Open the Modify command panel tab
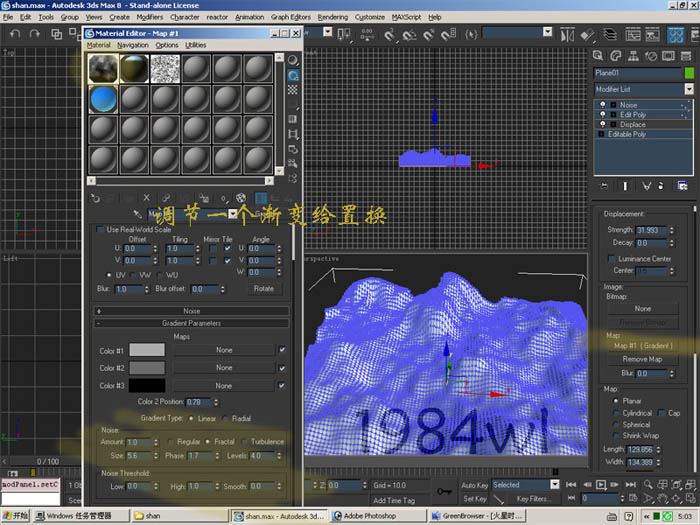This screenshot has width=700, height=525. [616, 56]
